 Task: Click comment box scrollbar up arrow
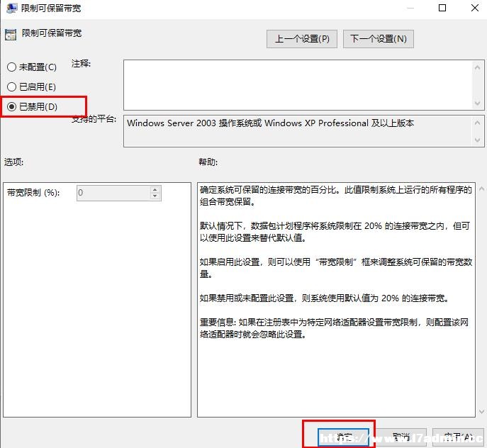477,67
